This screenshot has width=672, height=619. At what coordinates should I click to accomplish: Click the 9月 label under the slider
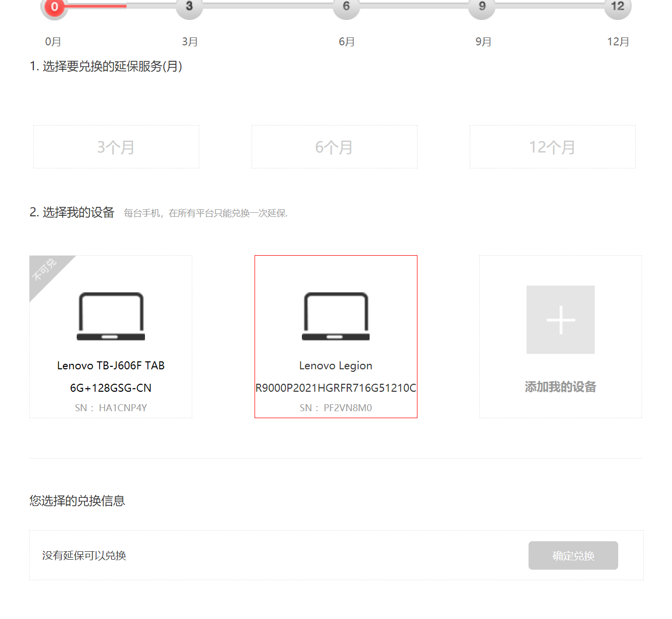483,42
